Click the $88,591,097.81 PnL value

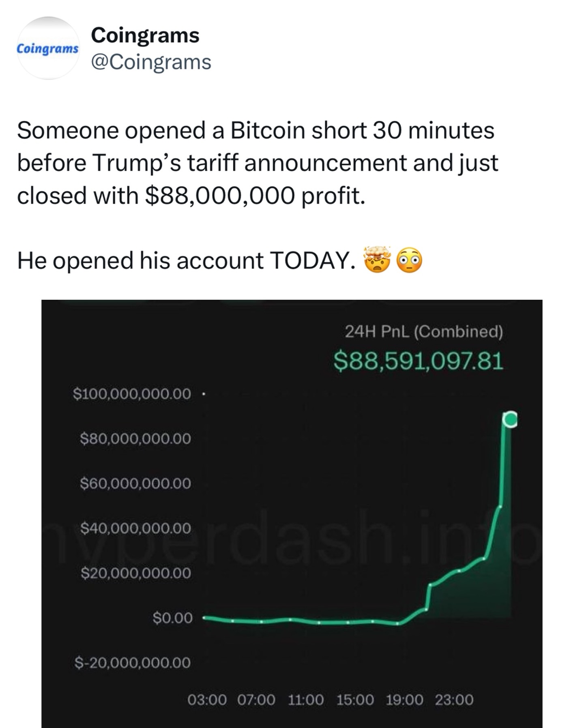[x=418, y=361]
